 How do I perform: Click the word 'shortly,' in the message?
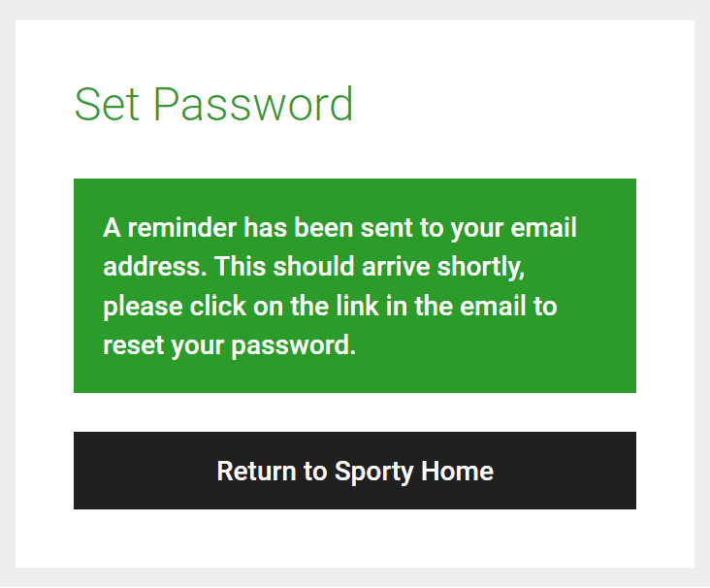[x=481, y=267]
